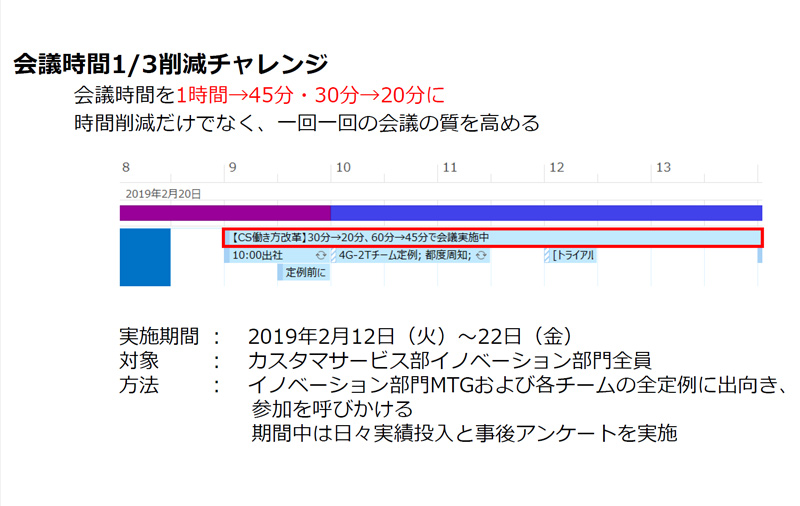800x506 pixels.
Task: Click the recurrence icon on 4G-2Tチーム定例
Action: 481,255
